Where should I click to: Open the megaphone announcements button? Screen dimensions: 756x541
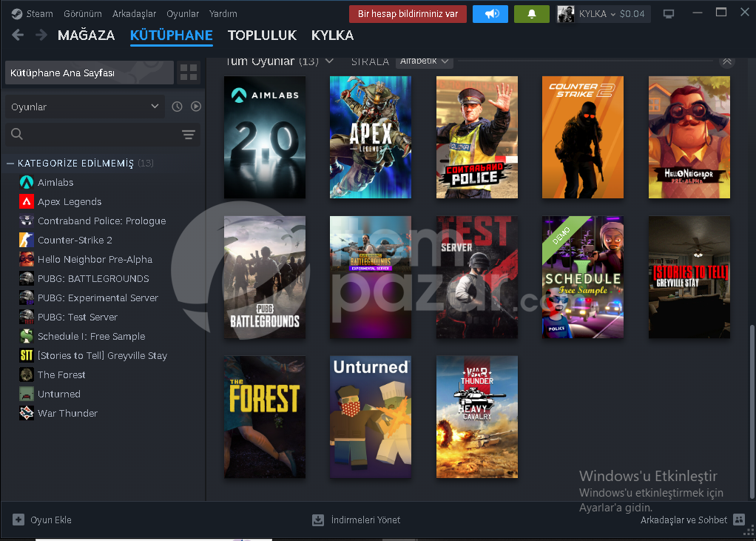point(490,14)
